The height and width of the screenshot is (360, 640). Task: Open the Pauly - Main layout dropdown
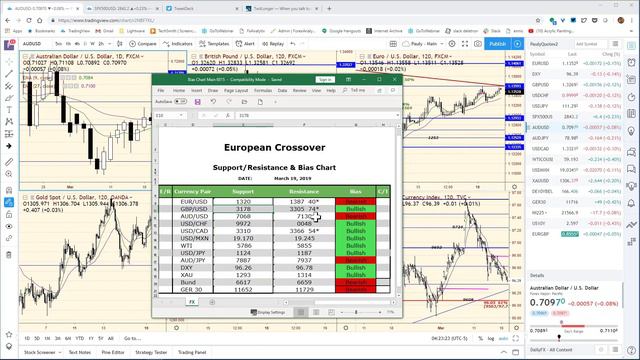(x=422, y=44)
